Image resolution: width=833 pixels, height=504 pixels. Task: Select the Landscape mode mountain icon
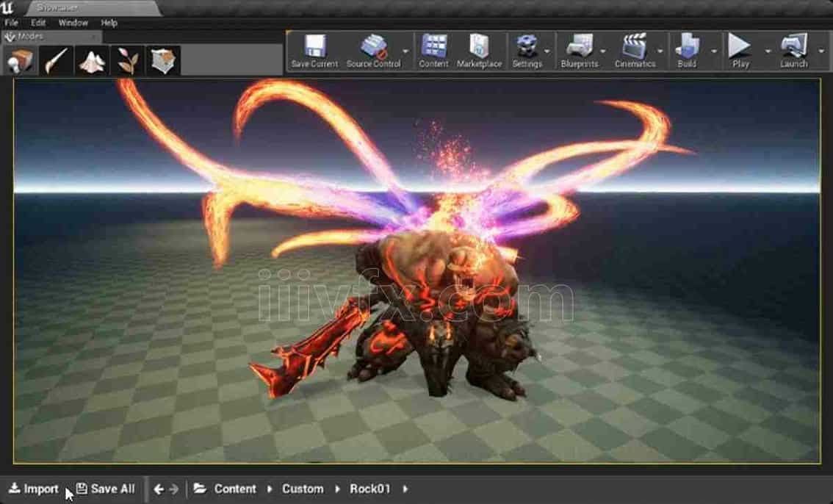coord(92,60)
